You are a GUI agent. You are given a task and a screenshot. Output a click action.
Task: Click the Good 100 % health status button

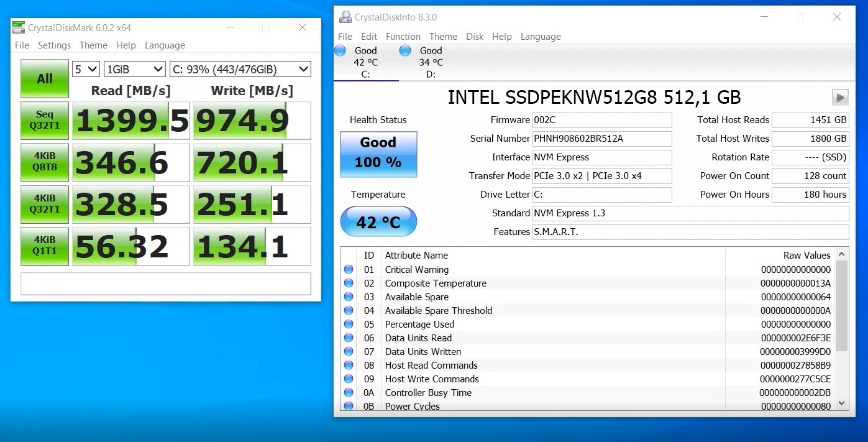tap(378, 154)
